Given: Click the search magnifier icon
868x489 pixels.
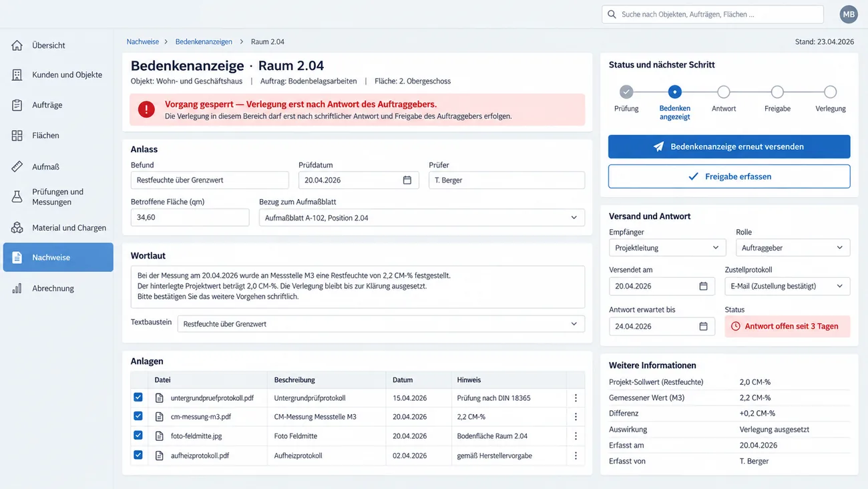Looking at the screenshot, I should click(x=611, y=14).
